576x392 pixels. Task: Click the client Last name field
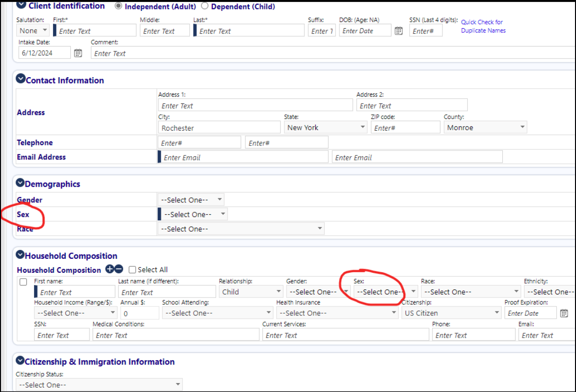pyautogui.click(x=249, y=31)
